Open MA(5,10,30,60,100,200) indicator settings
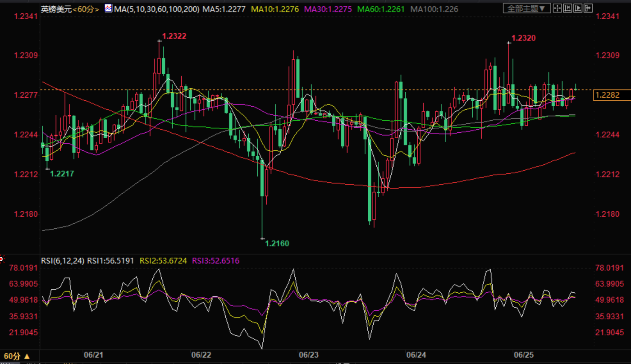Image resolution: width=631 pixels, height=364 pixels. (x=157, y=9)
